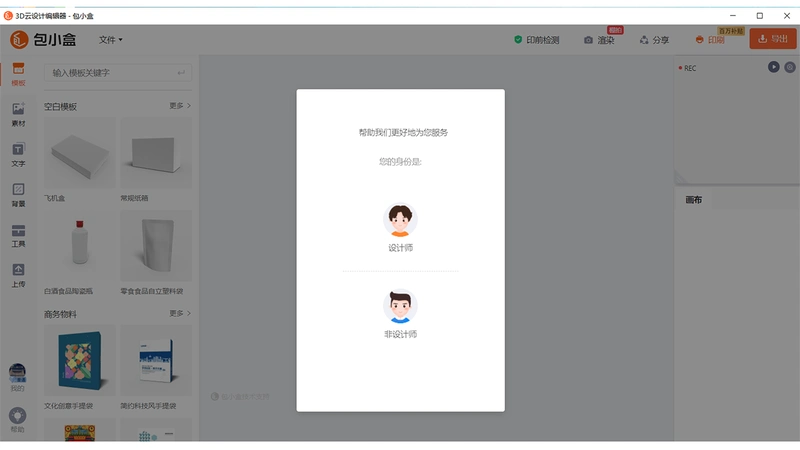Screen dimensions: 800x450
Task: Click the 印前检测 prepress check item
Action: [x=537, y=40]
